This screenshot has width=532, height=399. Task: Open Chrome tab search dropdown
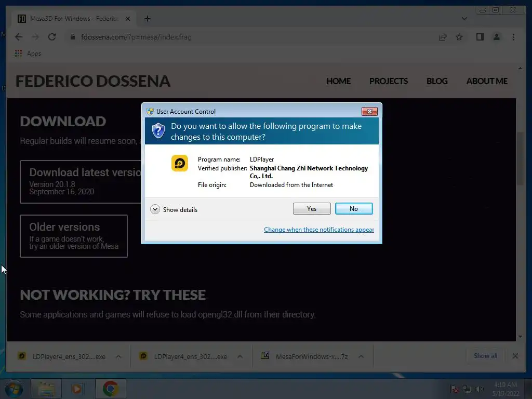464,19
